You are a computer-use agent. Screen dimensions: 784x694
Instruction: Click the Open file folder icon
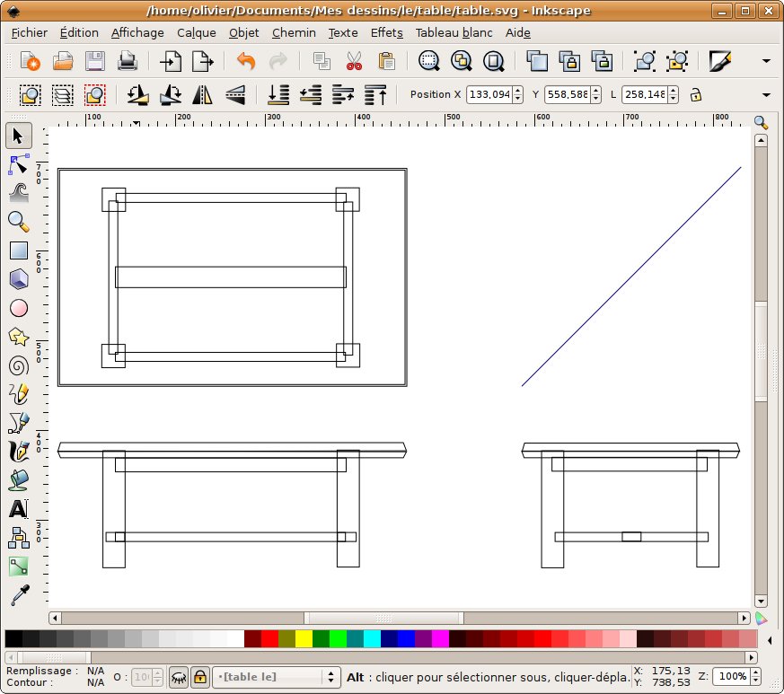pyautogui.click(x=63, y=62)
